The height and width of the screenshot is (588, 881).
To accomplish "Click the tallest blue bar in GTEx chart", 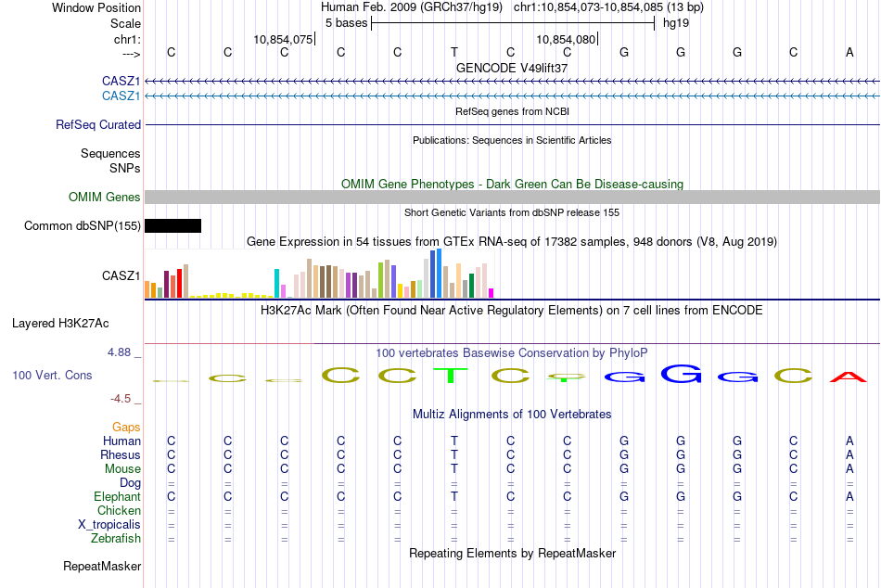I will click(439, 274).
